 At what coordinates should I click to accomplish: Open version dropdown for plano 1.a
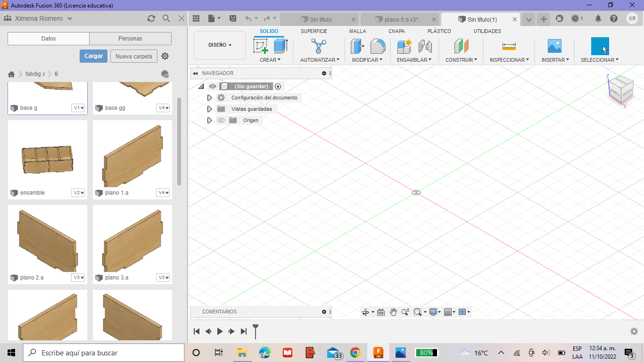[163, 193]
